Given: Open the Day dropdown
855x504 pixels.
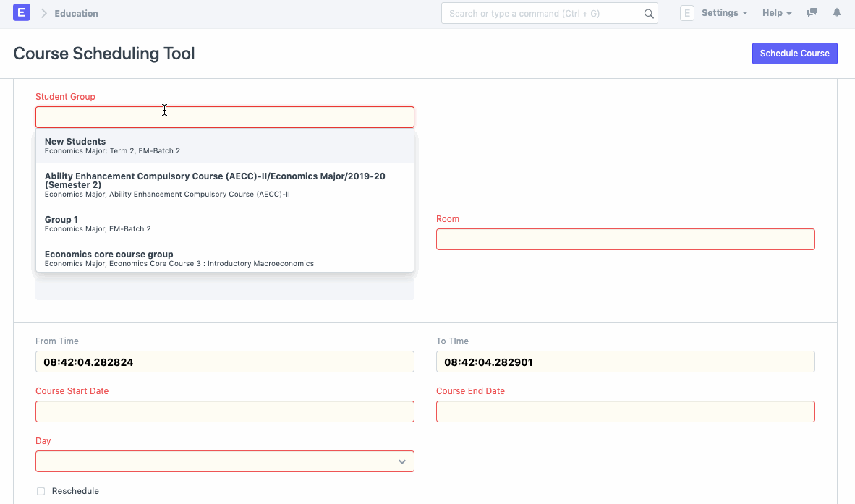Looking at the screenshot, I should (224, 461).
